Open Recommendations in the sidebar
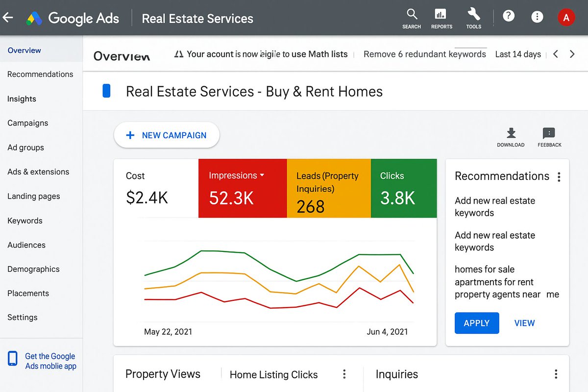This screenshot has width=588, height=392. (x=41, y=74)
